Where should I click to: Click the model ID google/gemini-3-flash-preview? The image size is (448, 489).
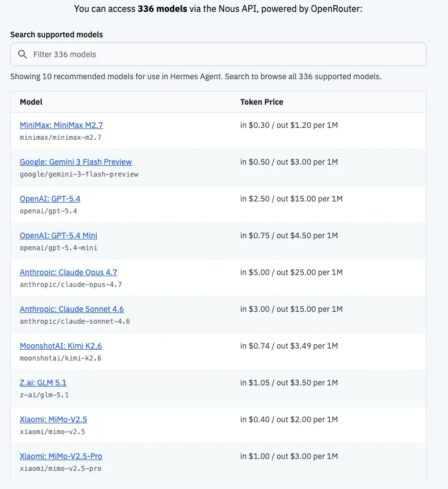click(79, 174)
